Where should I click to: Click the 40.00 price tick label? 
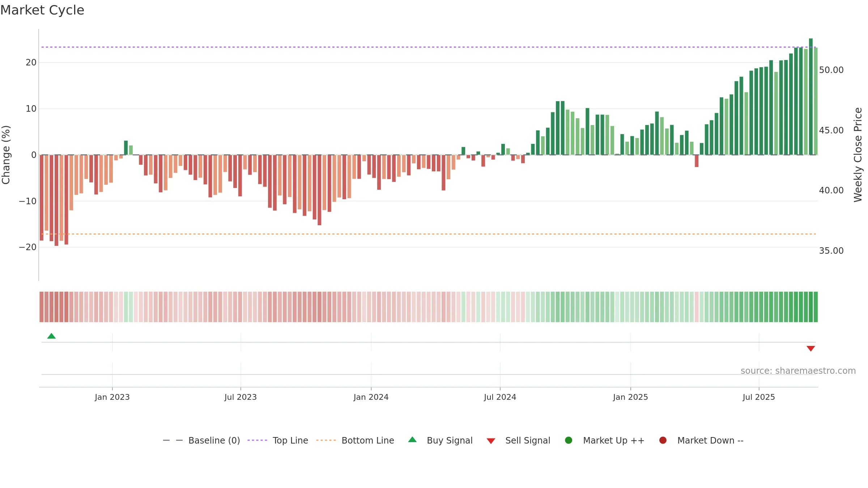pyautogui.click(x=831, y=191)
